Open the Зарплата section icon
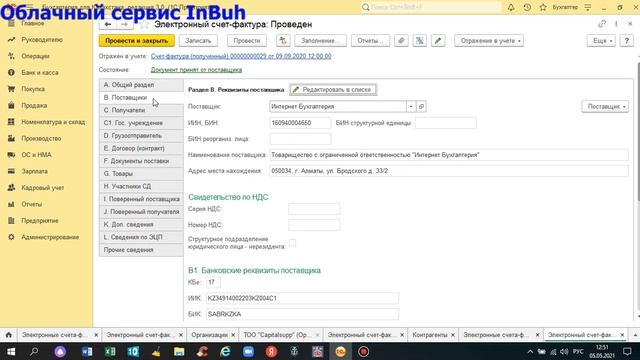This screenshot has height=360, width=640. coord(11,171)
